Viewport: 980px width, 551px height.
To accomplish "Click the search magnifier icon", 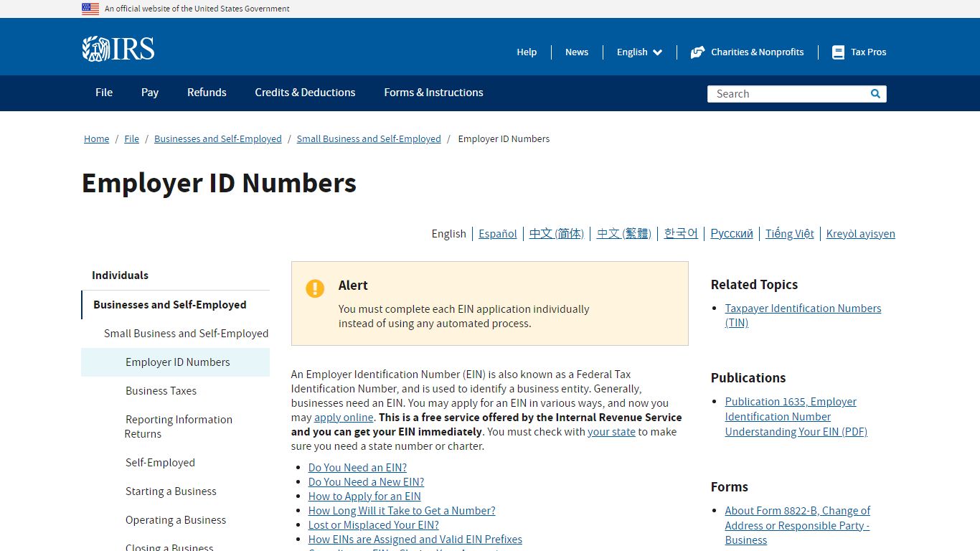I will [875, 94].
